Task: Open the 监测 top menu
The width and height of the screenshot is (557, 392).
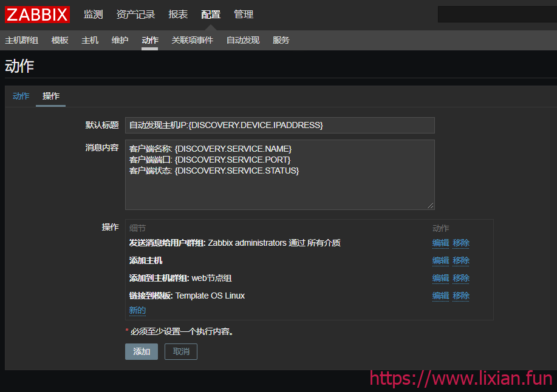Action: 93,15
